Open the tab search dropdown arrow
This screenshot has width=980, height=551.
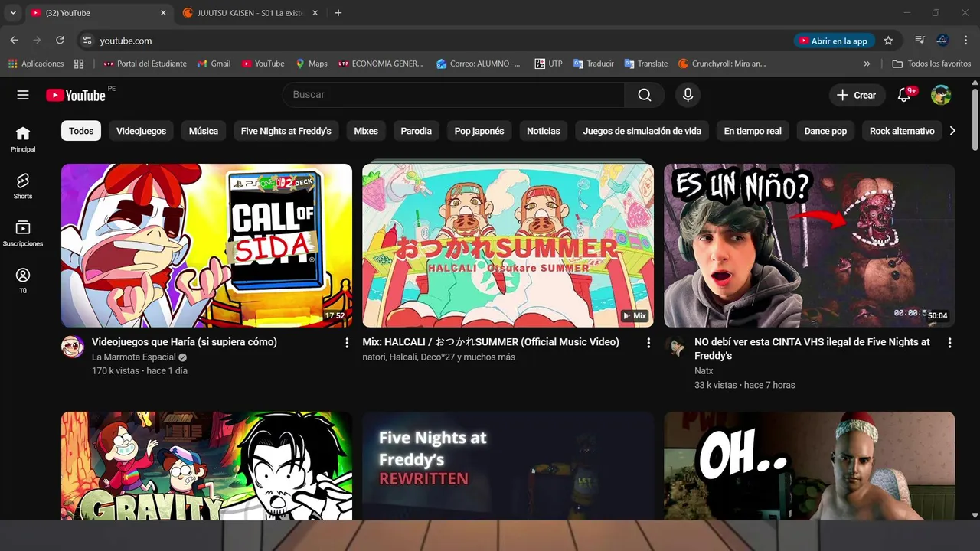click(x=13, y=13)
